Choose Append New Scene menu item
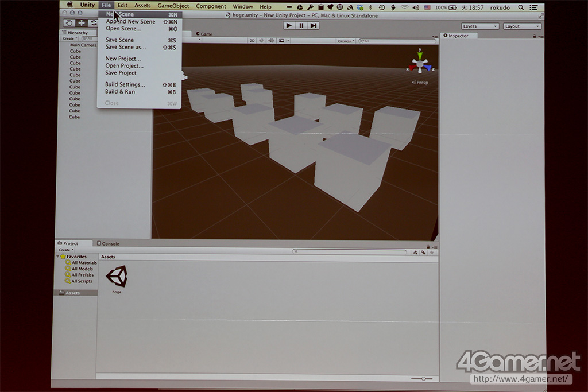 click(x=140, y=22)
